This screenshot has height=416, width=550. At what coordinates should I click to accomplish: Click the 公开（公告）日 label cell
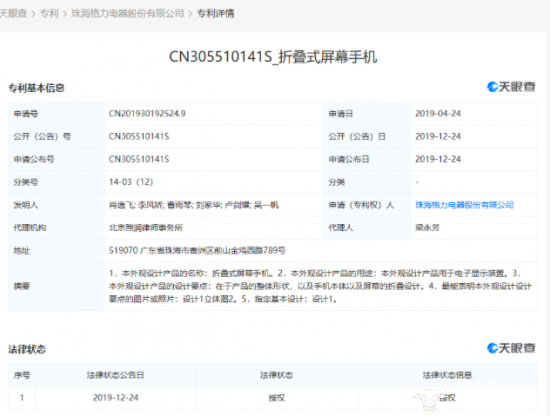tap(367, 136)
